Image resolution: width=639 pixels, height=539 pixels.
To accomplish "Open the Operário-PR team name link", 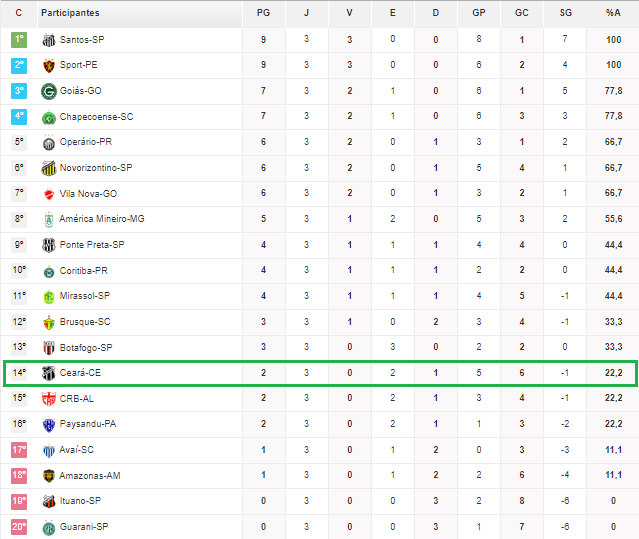I will pyautogui.click(x=86, y=142).
